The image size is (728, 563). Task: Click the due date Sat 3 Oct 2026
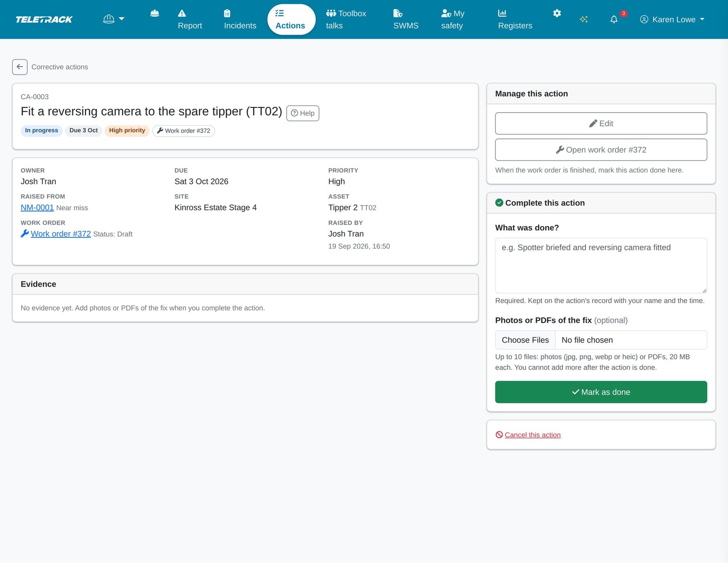click(x=201, y=182)
